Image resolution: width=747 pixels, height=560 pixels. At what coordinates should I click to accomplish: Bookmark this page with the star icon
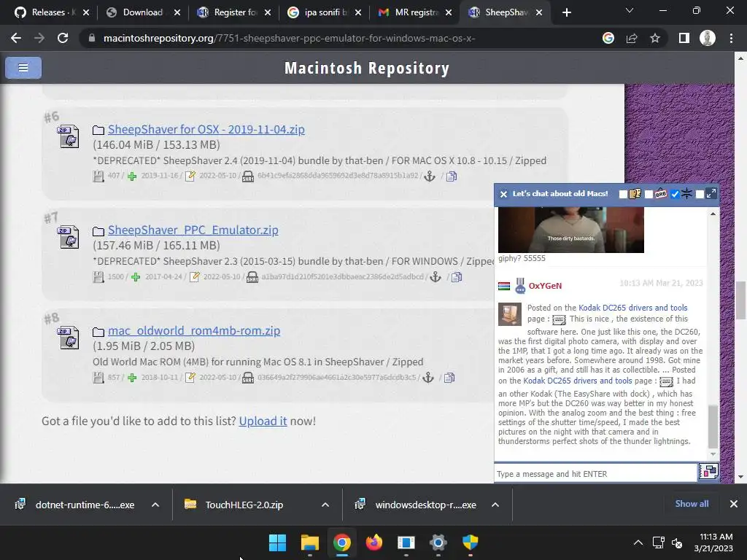click(655, 38)
